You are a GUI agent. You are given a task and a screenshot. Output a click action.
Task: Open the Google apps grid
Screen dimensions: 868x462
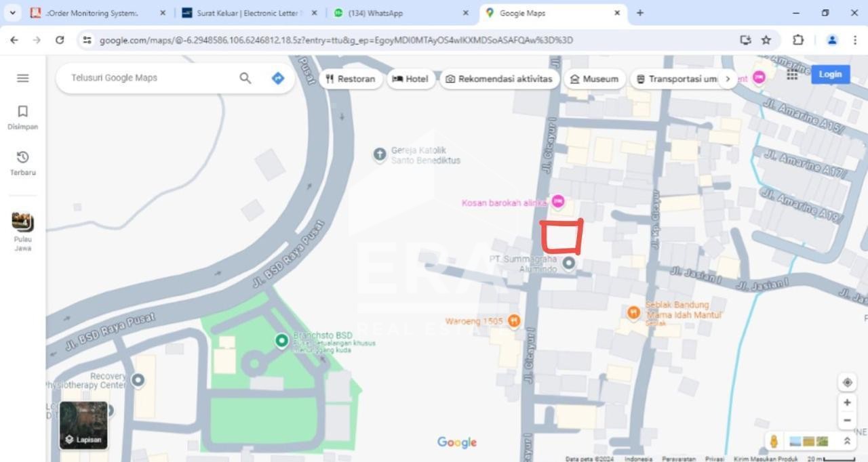pyautogui.click(x=792, y=75)
